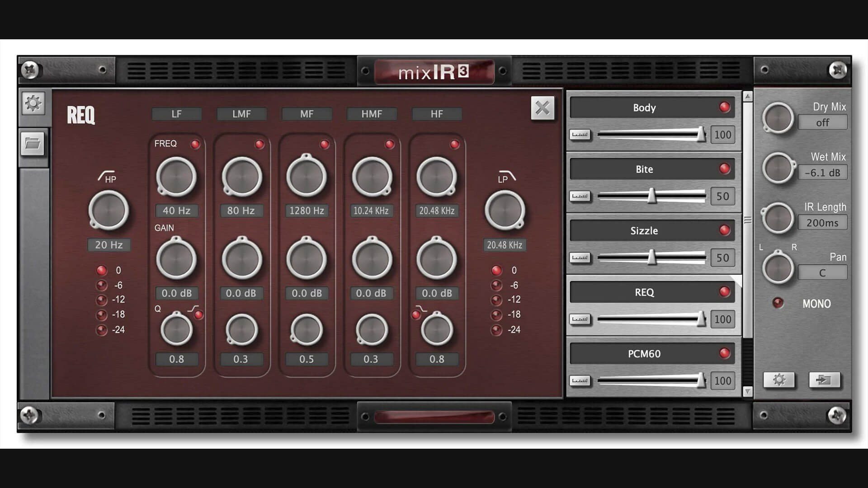Click the level meter icon beside Bite slider
The image size is (868, 488).
coord(580,196)
